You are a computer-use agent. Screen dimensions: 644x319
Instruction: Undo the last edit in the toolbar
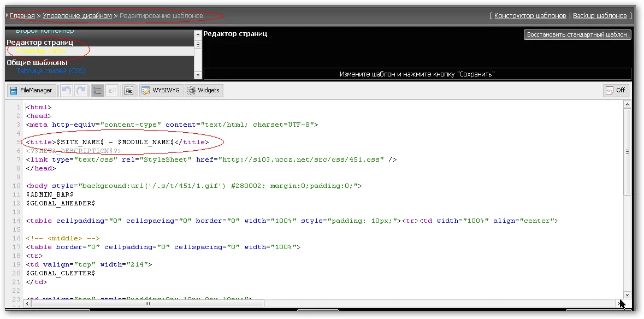point(66,91)
